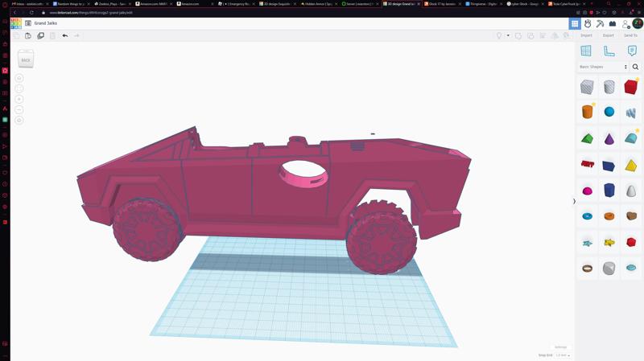Pick the striped Cylinder hole shape
The width and height of the screenshot is (644, 361).
[x=609, y=87]
